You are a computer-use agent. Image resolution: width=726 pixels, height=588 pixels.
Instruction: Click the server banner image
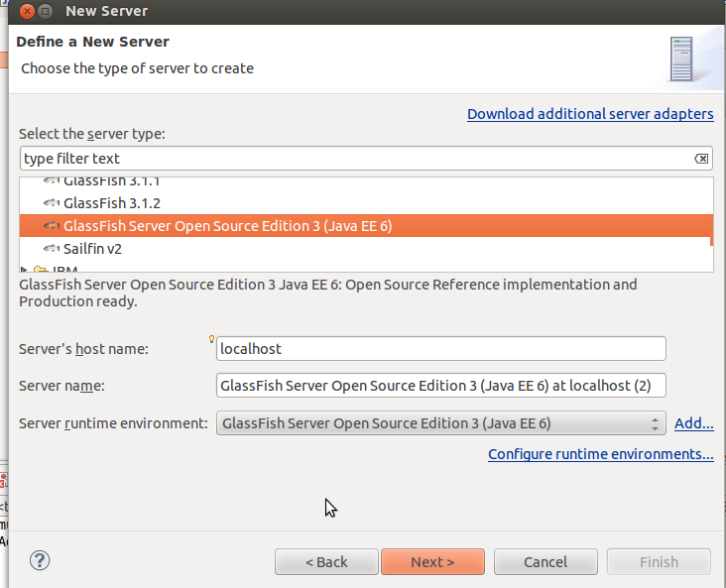[681, 59]
